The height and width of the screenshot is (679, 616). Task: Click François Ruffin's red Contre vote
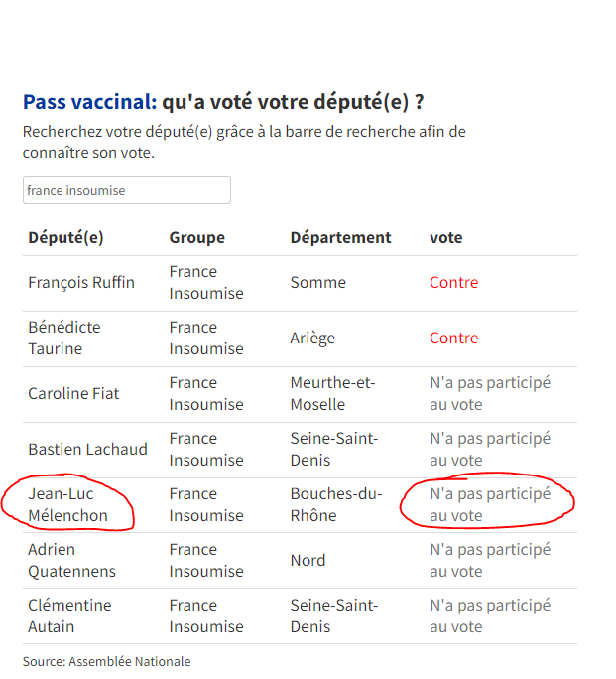[453, 283]
